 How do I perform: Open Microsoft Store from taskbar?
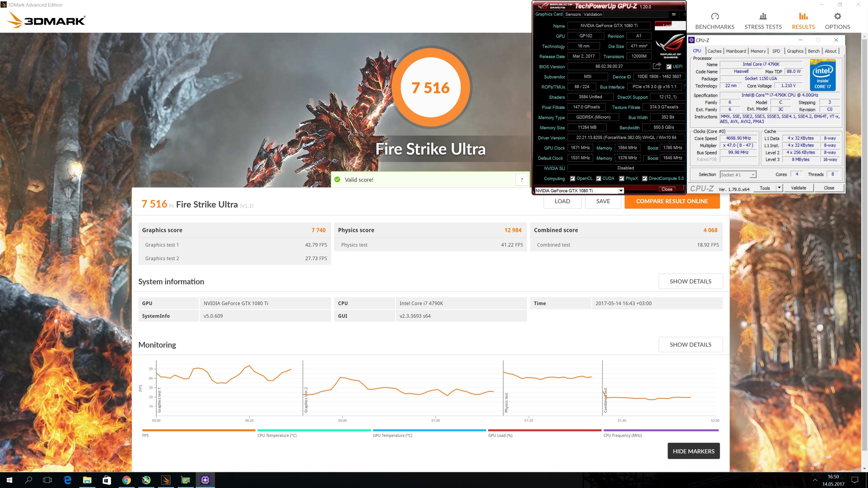(x=107, y=480)
